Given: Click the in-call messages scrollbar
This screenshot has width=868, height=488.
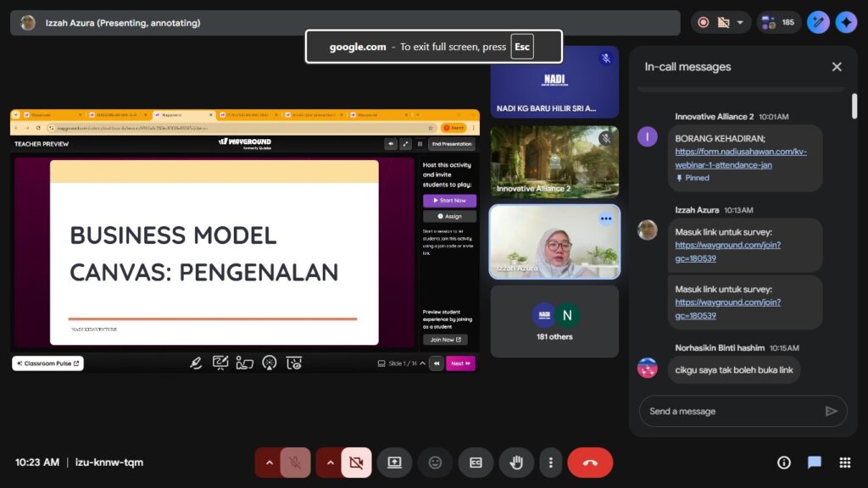Looking at the screenshot, I should 854,106.
